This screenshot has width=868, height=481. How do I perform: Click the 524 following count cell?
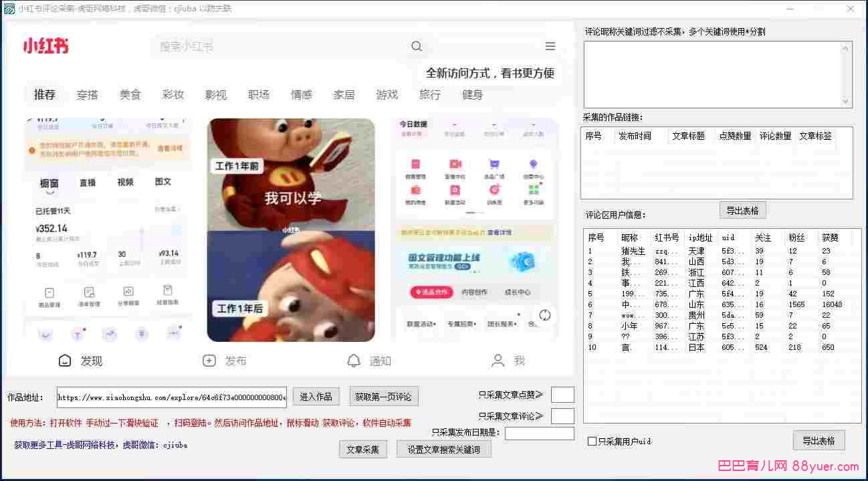pos(761,348)
